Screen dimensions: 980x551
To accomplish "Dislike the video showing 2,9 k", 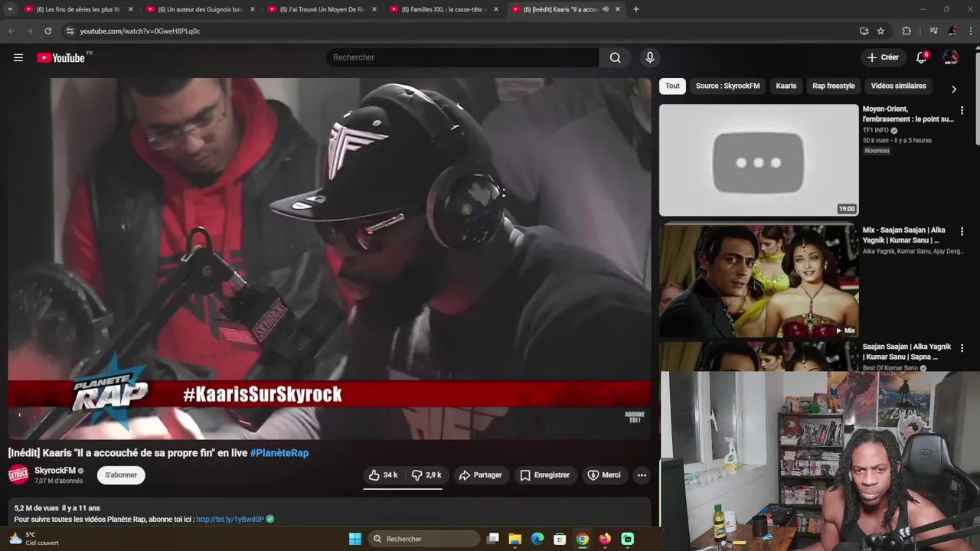I will [x=426, y=475].
